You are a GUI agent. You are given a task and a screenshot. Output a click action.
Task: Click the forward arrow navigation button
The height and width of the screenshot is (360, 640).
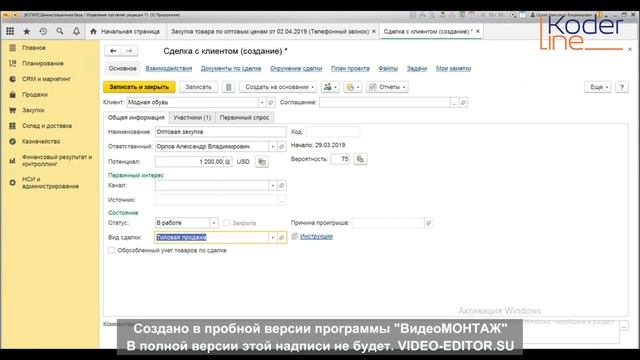(129, 51)
